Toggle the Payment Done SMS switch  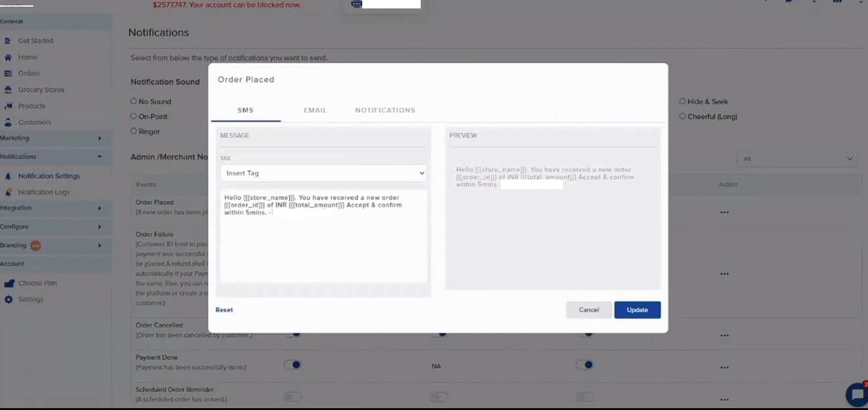292,365
